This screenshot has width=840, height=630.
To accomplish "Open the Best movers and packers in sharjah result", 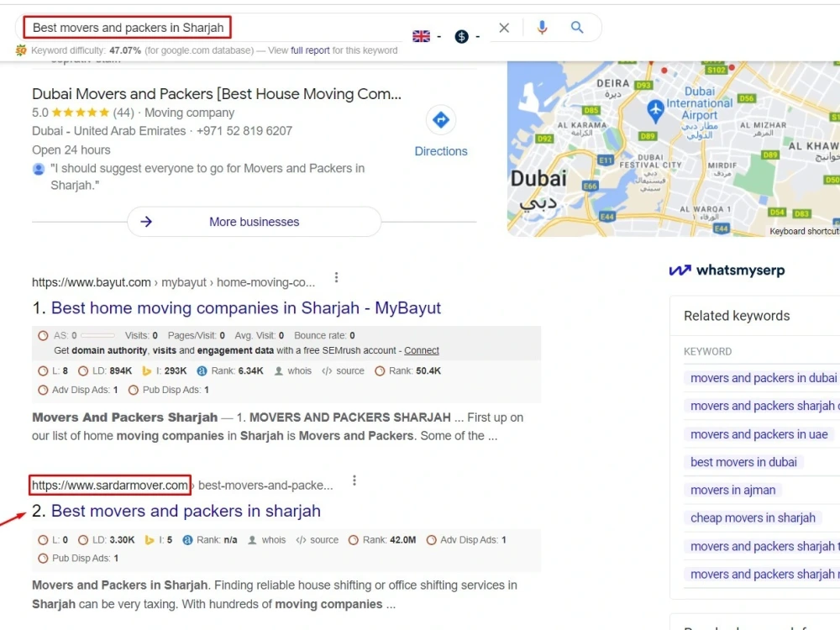I will click(186, 511).
